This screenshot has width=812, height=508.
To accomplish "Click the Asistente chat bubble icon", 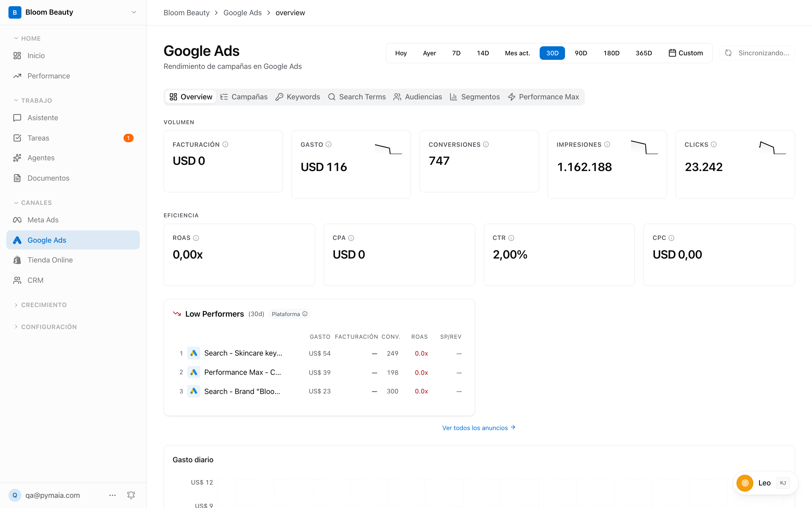I will click(17, 118).
